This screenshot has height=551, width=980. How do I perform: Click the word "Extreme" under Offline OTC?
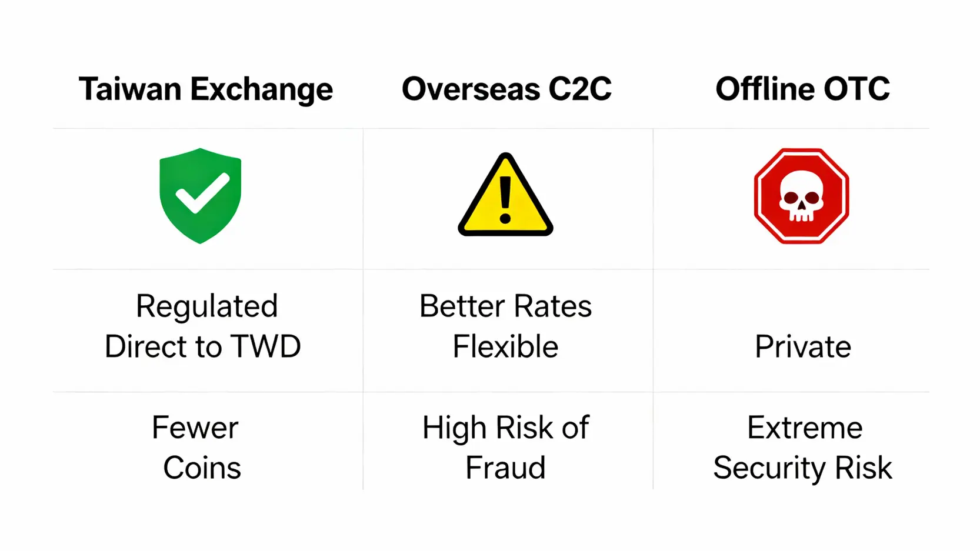[x=805, y=428]
